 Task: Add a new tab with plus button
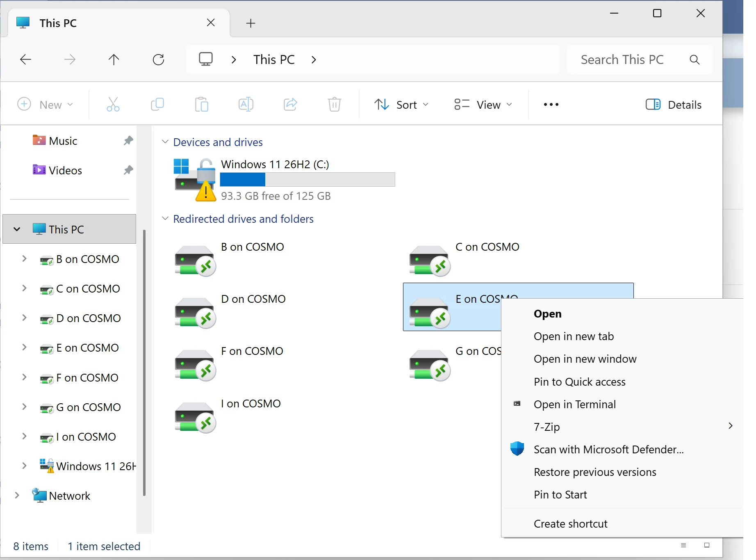point(250,23)
